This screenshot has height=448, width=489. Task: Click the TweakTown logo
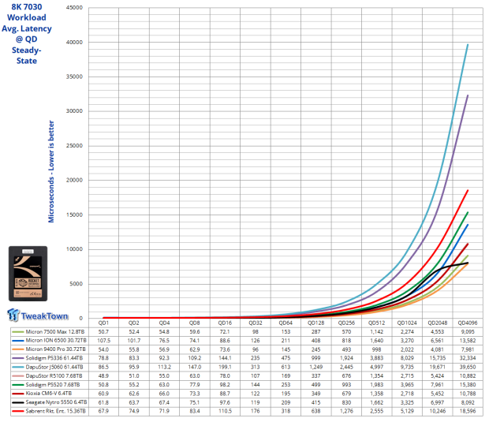37,315
